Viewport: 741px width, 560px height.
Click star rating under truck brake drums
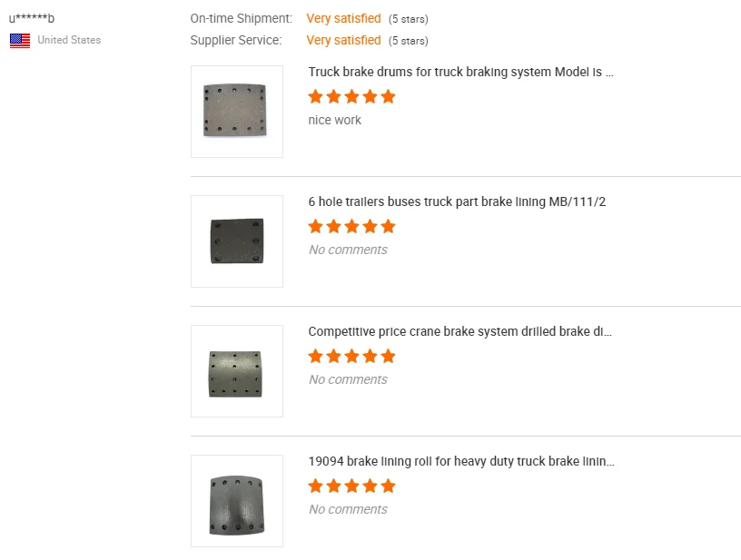[351, 96]
